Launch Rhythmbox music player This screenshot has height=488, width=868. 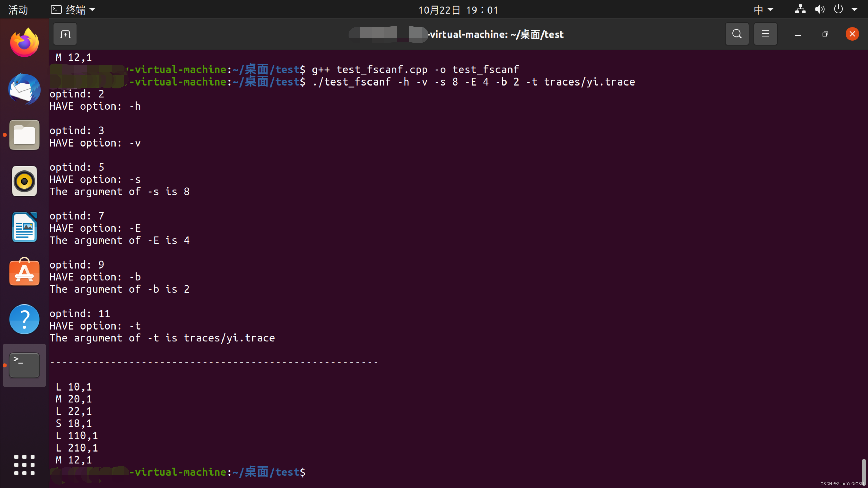click(x=24, y=181)
